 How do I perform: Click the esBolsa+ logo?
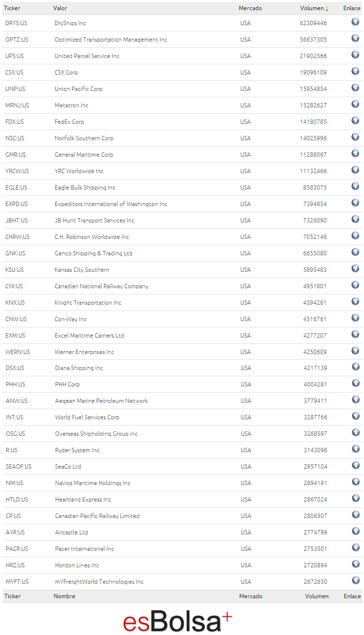[177, 621]
